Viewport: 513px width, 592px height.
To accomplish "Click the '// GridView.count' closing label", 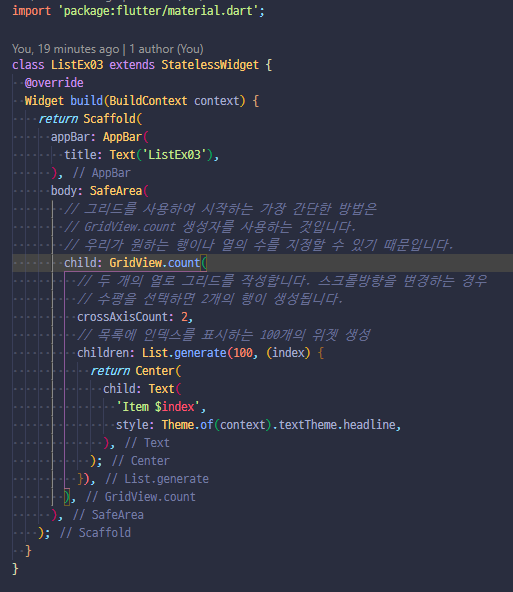I will coord(140,497).
